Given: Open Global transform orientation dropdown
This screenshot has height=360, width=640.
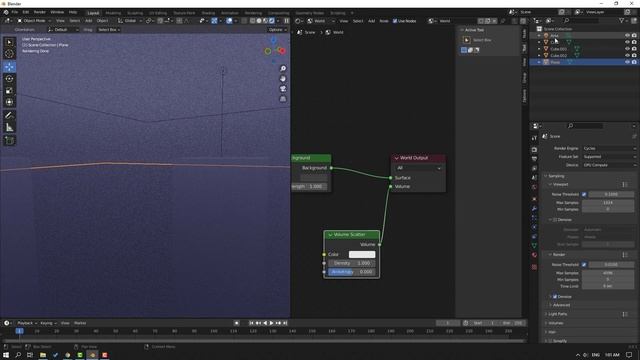Looking at the screenshot, I should [129, 21].
